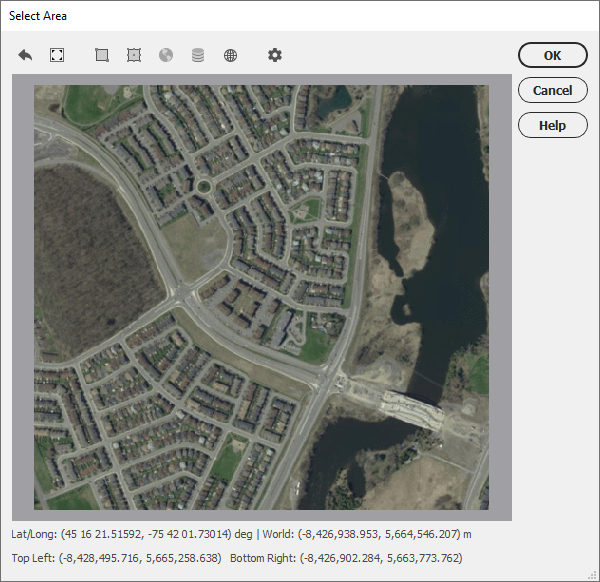This screenshot has width=600, height=582.
Task: Open settings gear icon
Action: 275,55
